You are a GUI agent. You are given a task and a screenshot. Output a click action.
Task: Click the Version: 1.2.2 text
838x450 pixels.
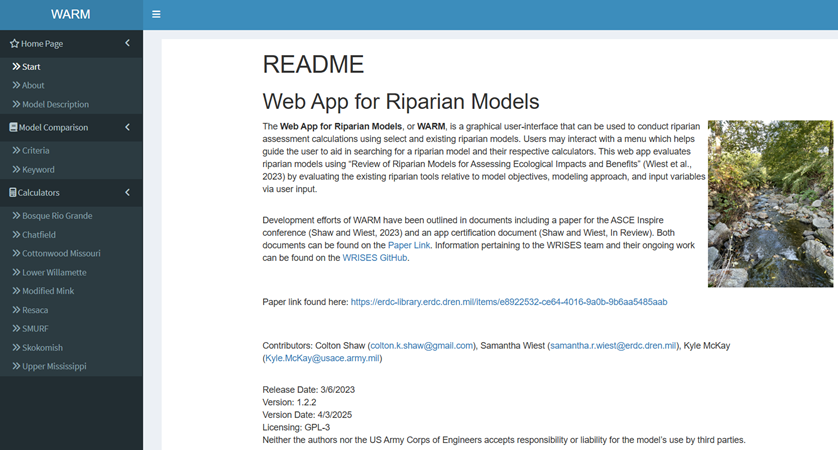289,402
